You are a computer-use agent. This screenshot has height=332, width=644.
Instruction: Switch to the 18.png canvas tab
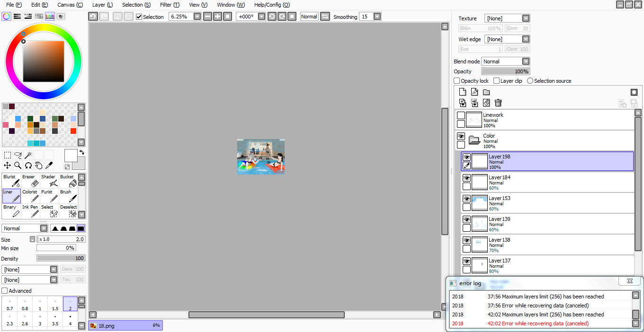(125, 325)
